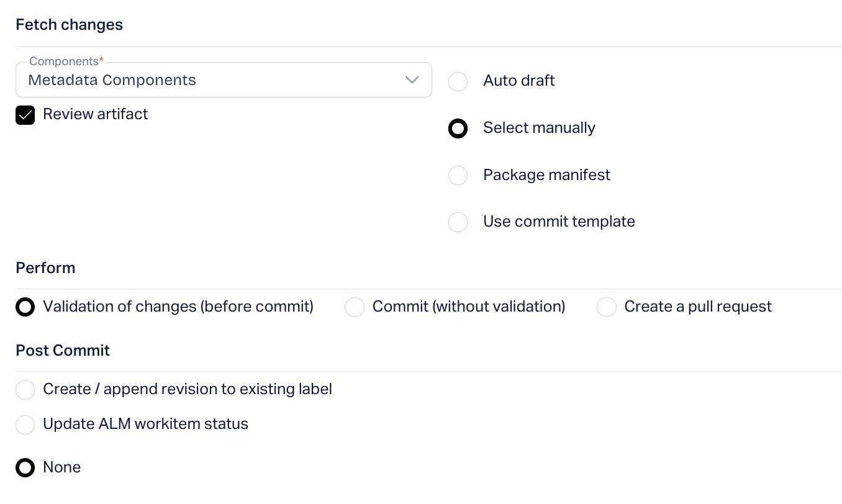Viewport: 842px width, 504px height.
Task: Select the Create a pull request option
Action: (x=607, y=307)
